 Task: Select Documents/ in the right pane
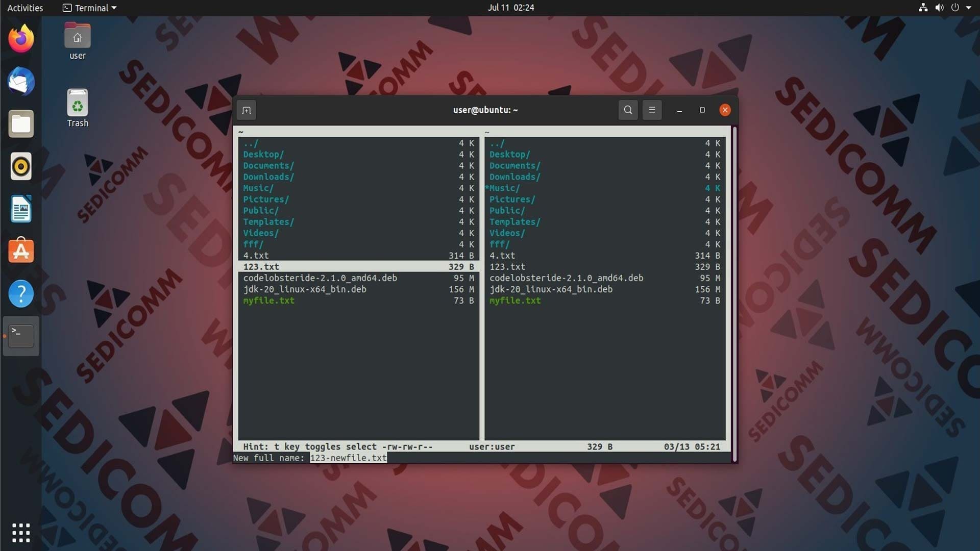click(x=605, y=166)
